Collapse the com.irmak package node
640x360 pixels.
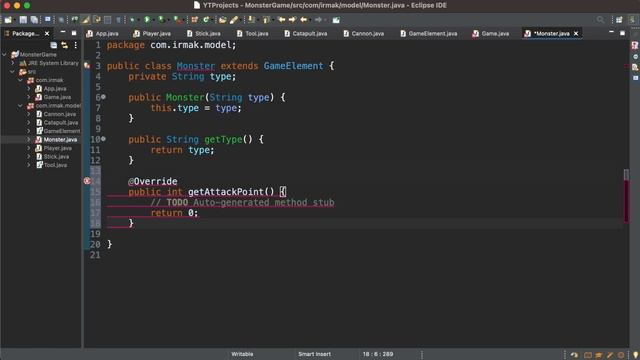[20, 80]
